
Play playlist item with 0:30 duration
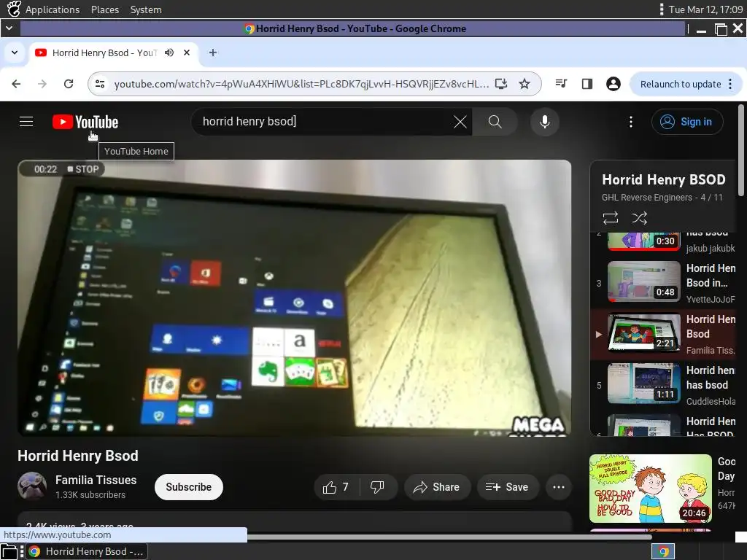[x=644, y=241]
